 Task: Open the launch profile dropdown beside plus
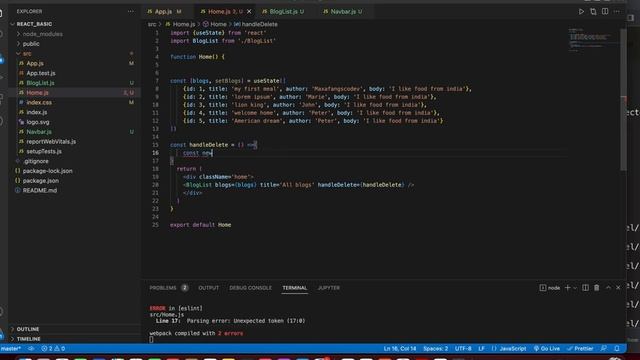575,288
